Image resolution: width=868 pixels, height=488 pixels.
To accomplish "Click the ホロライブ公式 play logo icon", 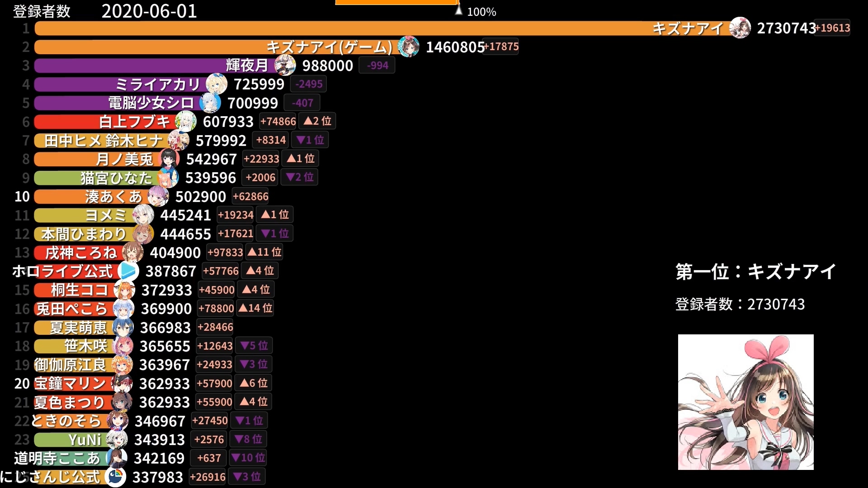I will (128, 271).
